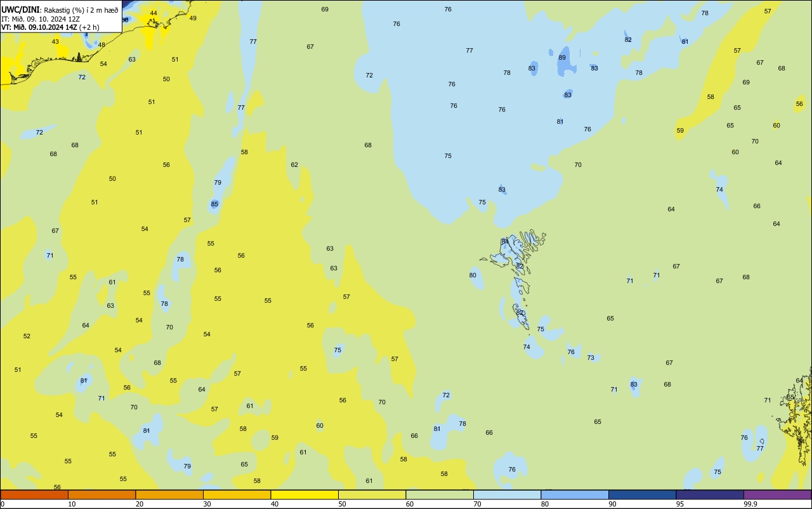Click the 'Rakastig (%) í 2 m hæð' label
Screen dimensions: 812x509
[81, 10]
